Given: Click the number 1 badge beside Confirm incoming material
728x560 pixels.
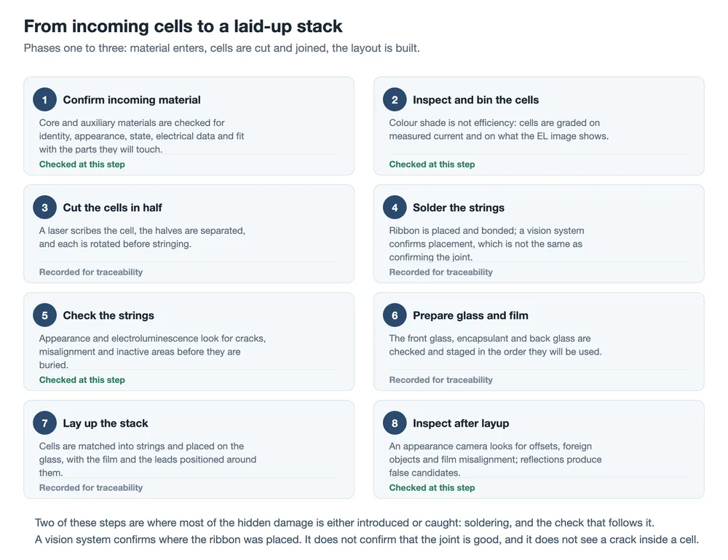Looking at the screenshot, I should point(44,99).
